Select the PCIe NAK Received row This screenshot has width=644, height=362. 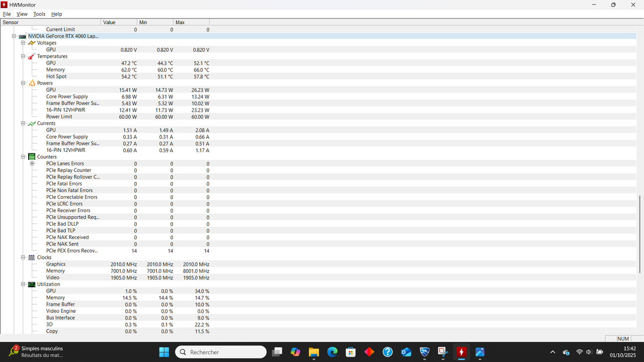(318, 237)
